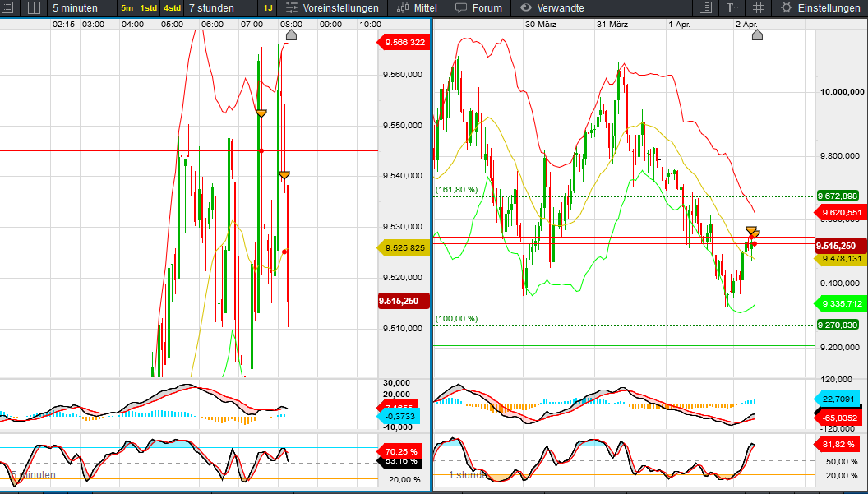Click the grid toggle hash icon
The image size is (868, 494).
pos(759,7)
